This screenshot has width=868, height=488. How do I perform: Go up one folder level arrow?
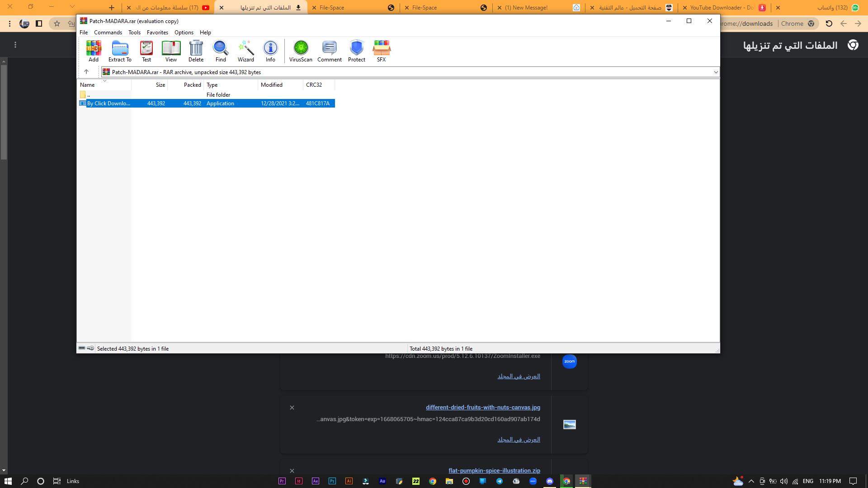[86, 72]
